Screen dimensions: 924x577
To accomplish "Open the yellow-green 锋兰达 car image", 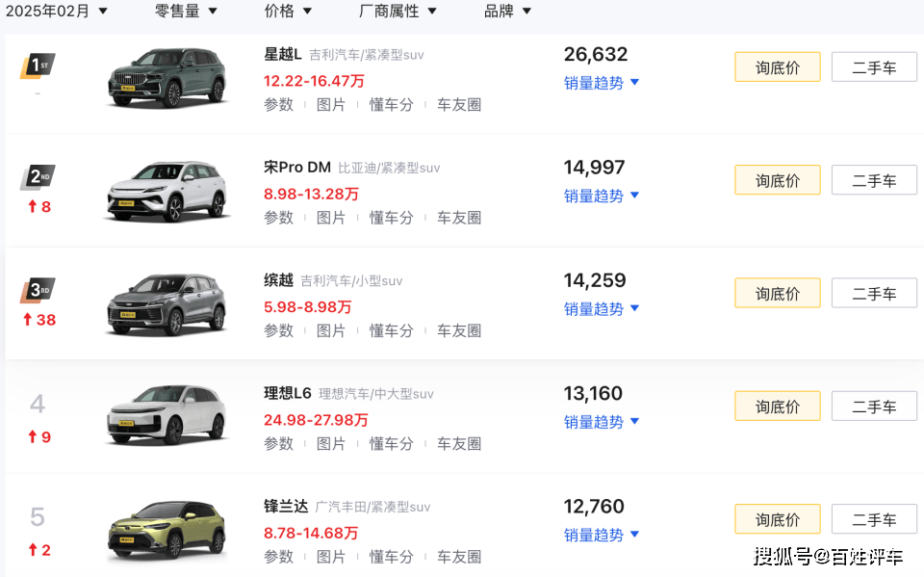I will click(167, 529).
